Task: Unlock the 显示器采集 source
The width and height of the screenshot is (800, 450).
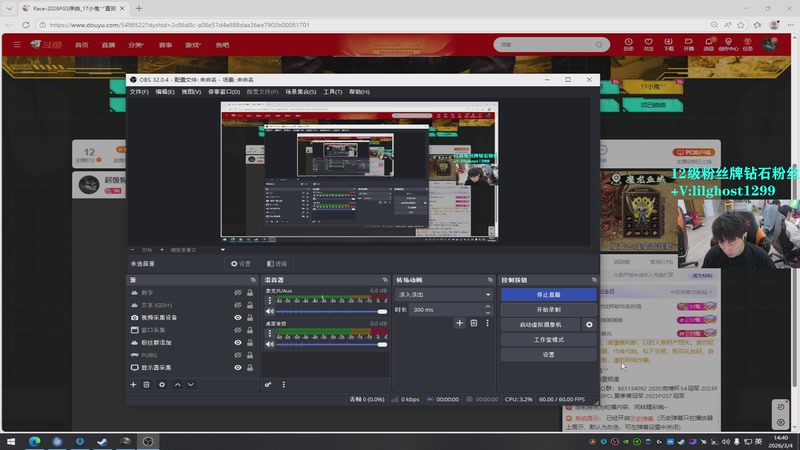Action: tap(250, 367)
